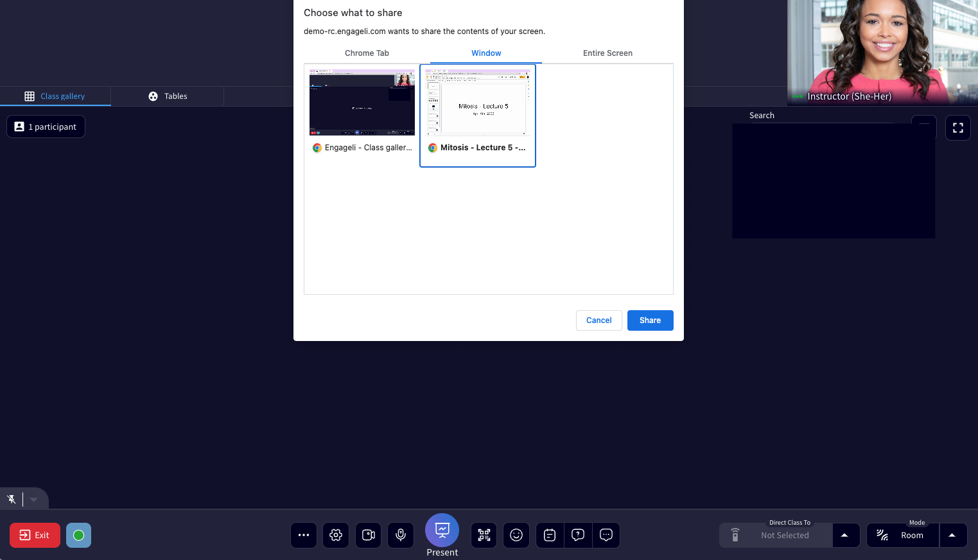Viewport: 978px width, 560px height.
Task: Open the Mode Room dropdown
Action: [x=952, y=535]
